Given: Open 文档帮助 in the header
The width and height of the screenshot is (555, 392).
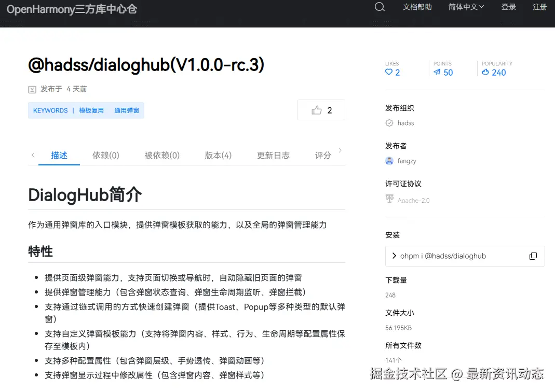Looking at the screenshot, I should click(x=417, y=7).
